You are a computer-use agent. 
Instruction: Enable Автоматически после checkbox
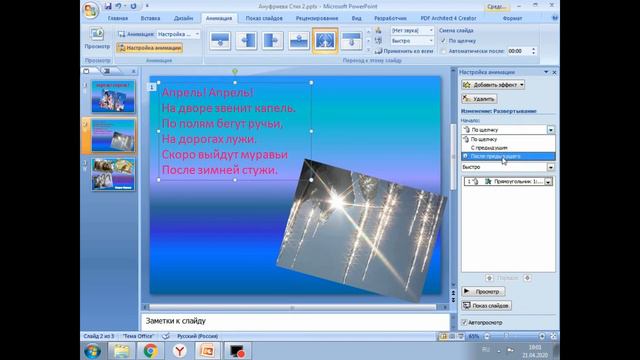pos(443,51)
